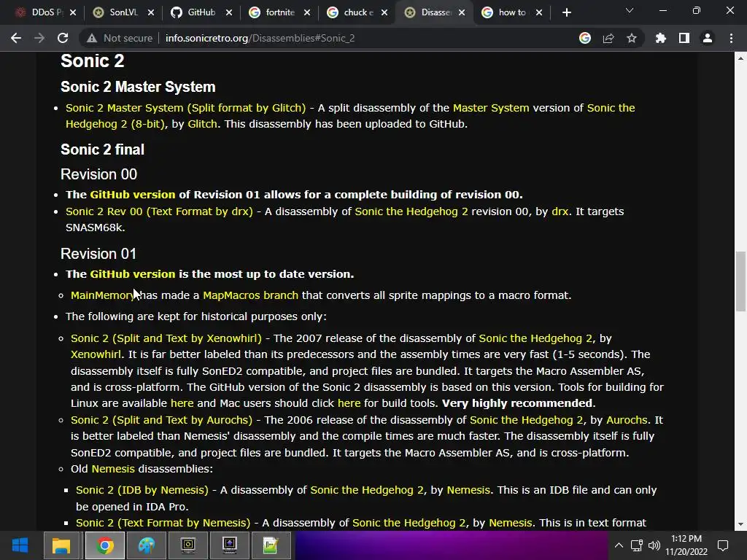Open the Chrome profile avatar
Image resolution: width=747 pixels, height=560 pixels.
[x=708, y=38]
